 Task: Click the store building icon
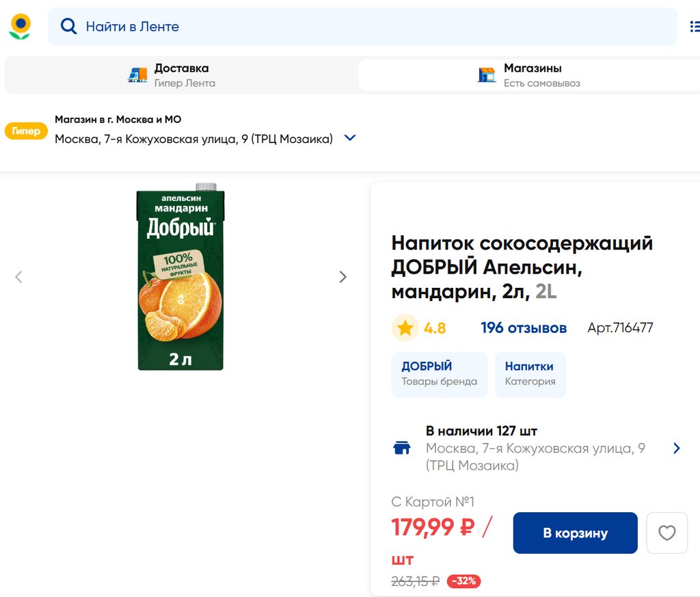pyautogui.click(x=487, y=75)
